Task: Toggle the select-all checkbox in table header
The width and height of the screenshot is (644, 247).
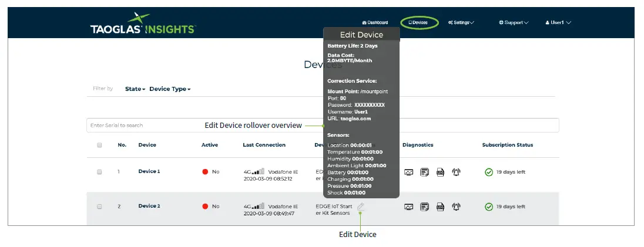Action: click(x=99, y=145)
